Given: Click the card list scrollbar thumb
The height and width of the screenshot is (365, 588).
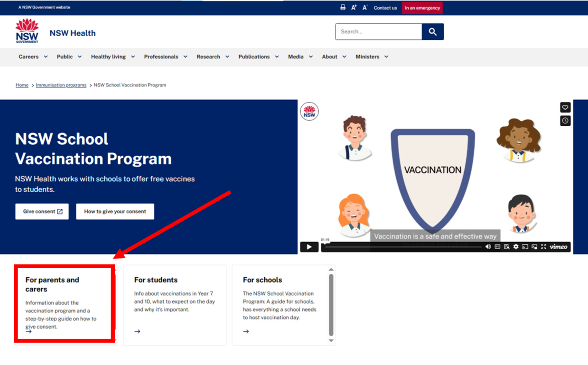Looking at the screenshot, I should (331, 305).
